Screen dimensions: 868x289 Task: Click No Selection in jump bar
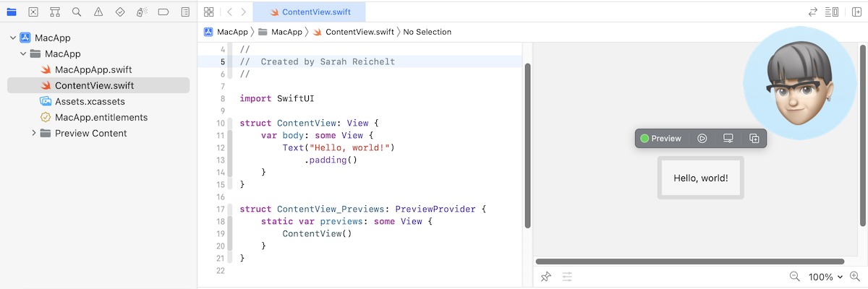[427, 32]
